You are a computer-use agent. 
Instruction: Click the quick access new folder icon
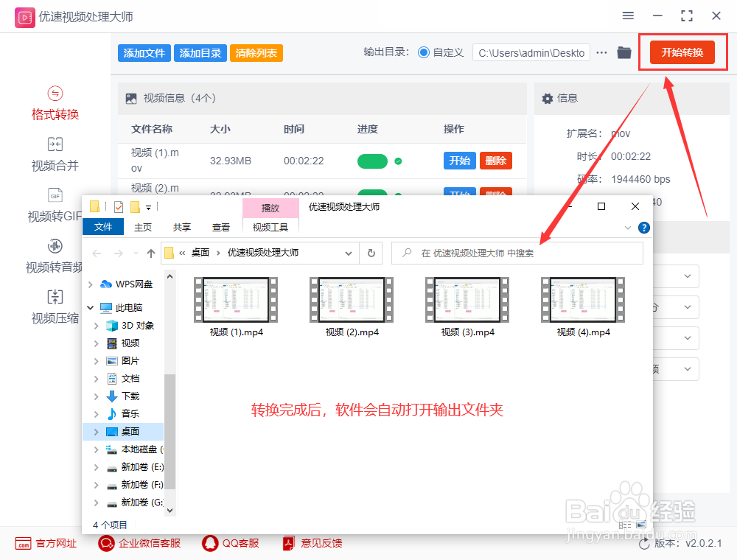[x=136, y=207]
